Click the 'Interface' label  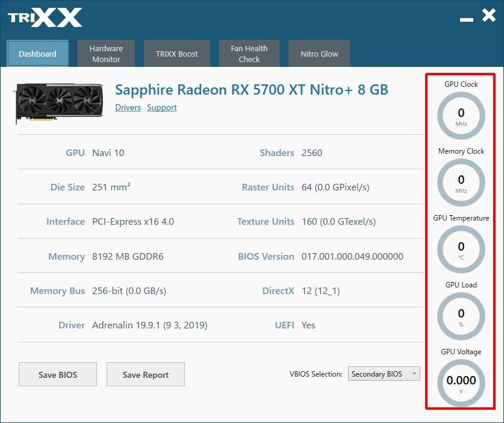pyautogui.click(x=66, y=222)
